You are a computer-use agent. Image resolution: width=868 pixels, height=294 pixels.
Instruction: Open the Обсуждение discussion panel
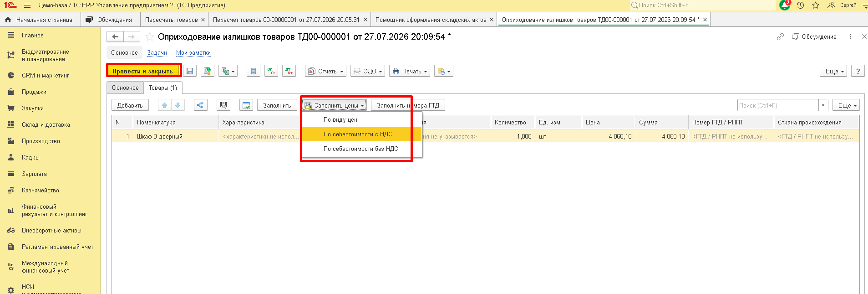point(814,37)
